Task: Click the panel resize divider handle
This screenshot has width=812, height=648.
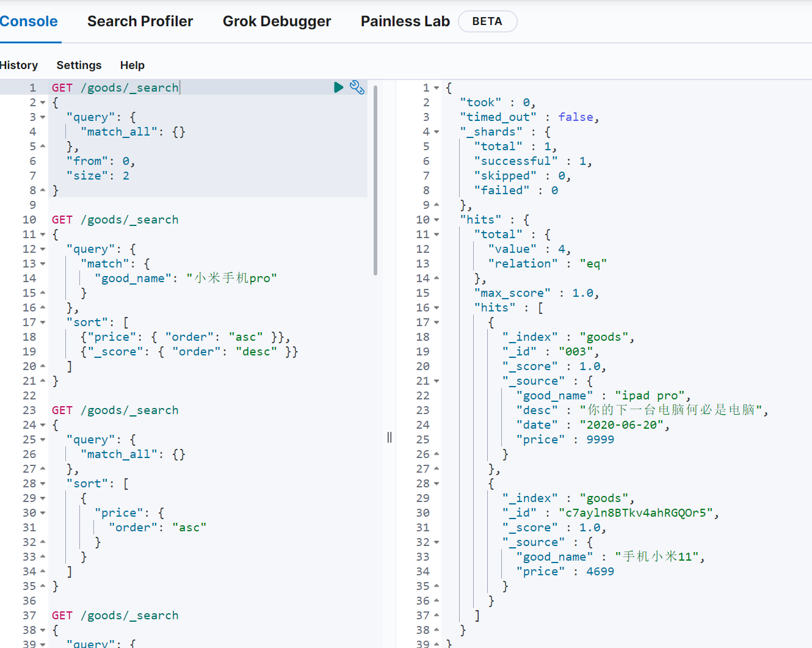Action: click(390, 437)
